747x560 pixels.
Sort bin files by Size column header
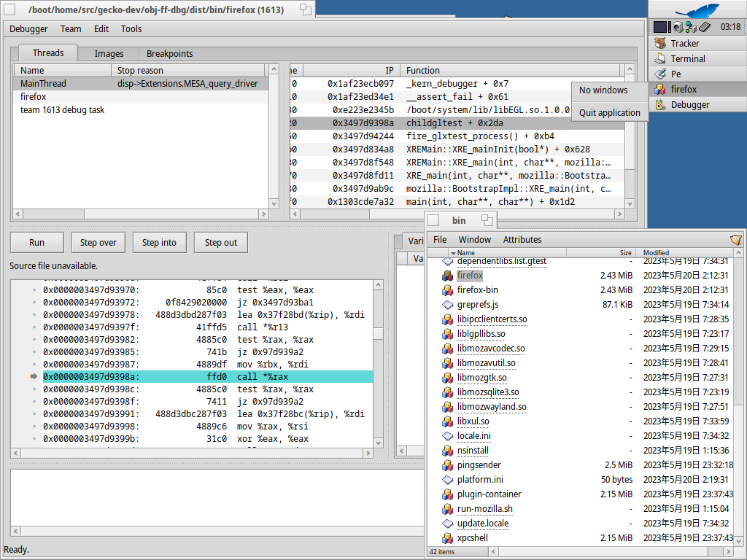[602, 253]
